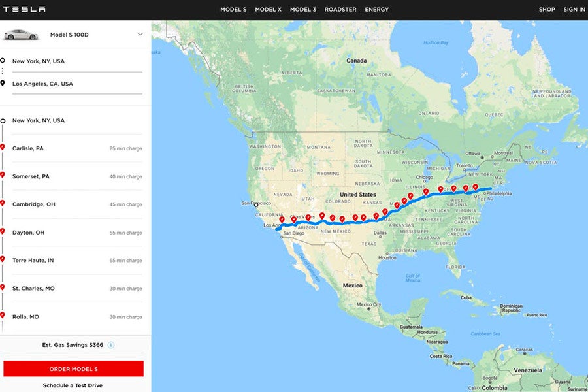The height and width of the screenshot is (392, 588).
Task: Click the westernmost Supercharger pin near Los Angeles
Action: (282, 220)
